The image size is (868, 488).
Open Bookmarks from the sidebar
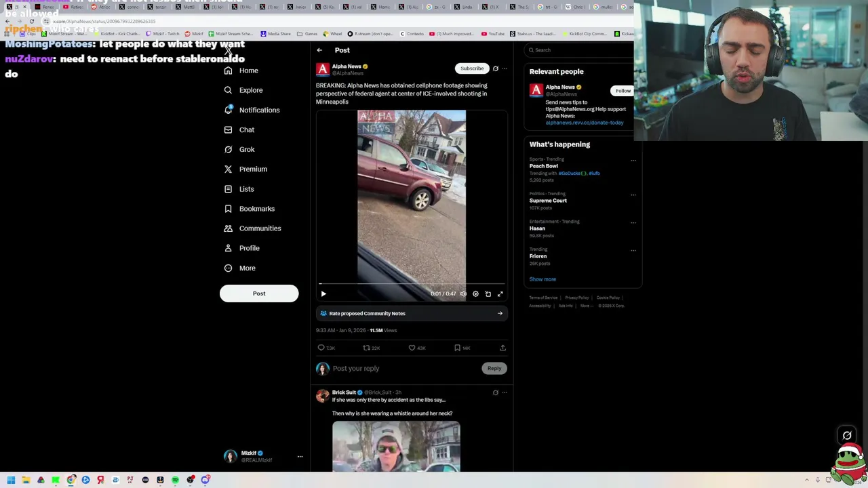click(249, 209)
